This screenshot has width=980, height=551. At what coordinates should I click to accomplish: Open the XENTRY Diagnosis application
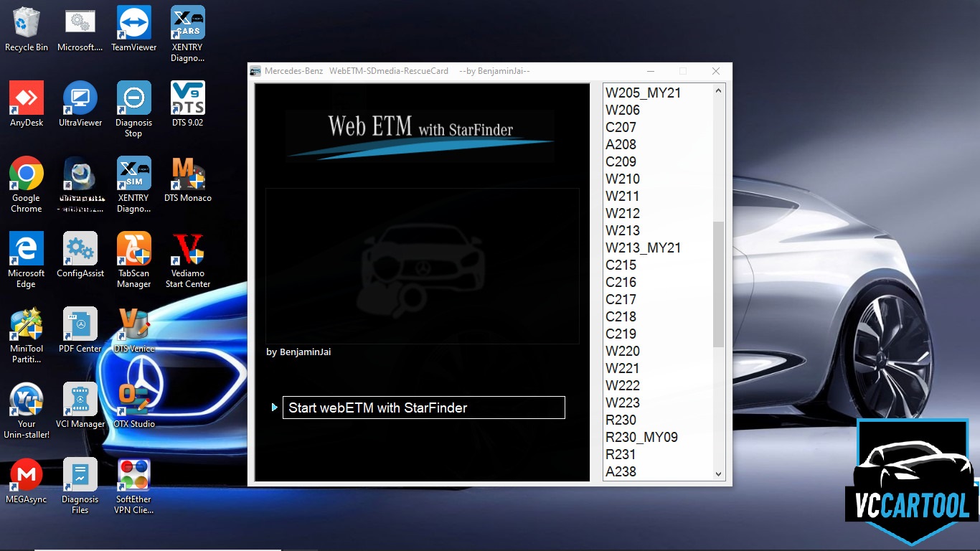133,176
